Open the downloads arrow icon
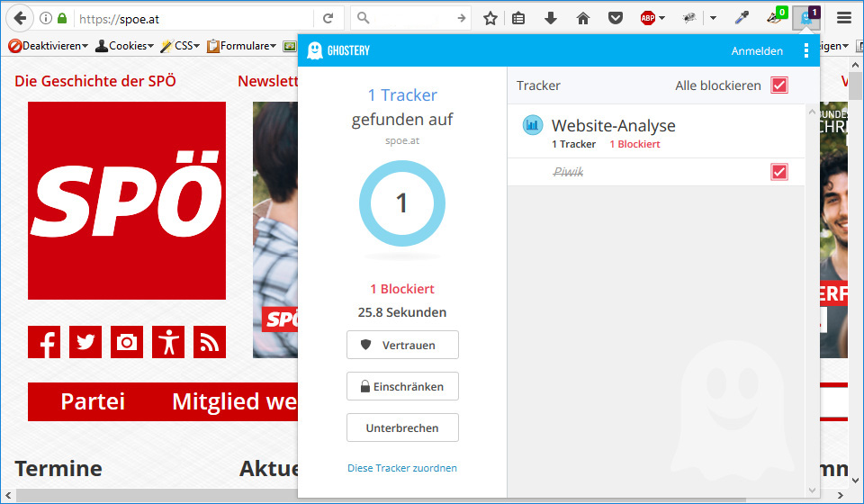Screen dimensions: 864x504 551,18
